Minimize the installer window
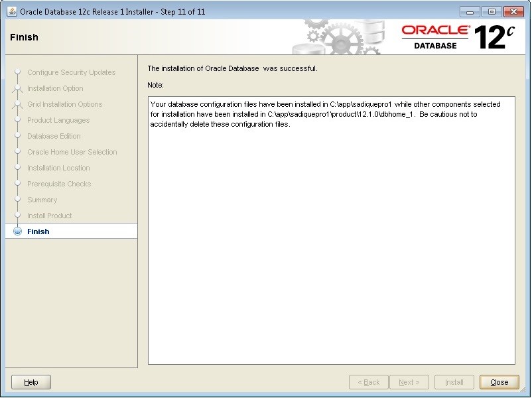Screen dimensions: 532x398 [x=470, y=11]
